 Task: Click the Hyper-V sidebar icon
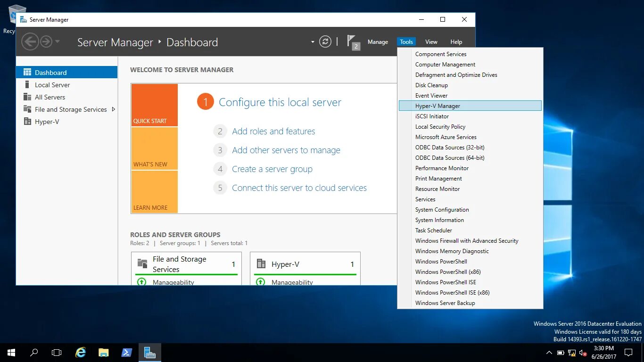[x=27, y=122]
